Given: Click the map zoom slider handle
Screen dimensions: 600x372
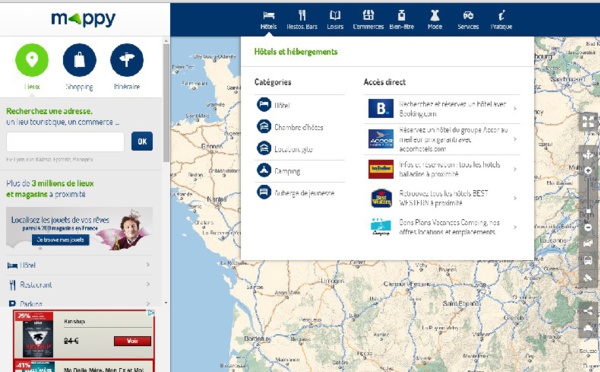Looking at the screenshot, I should (x=589, y=211).
